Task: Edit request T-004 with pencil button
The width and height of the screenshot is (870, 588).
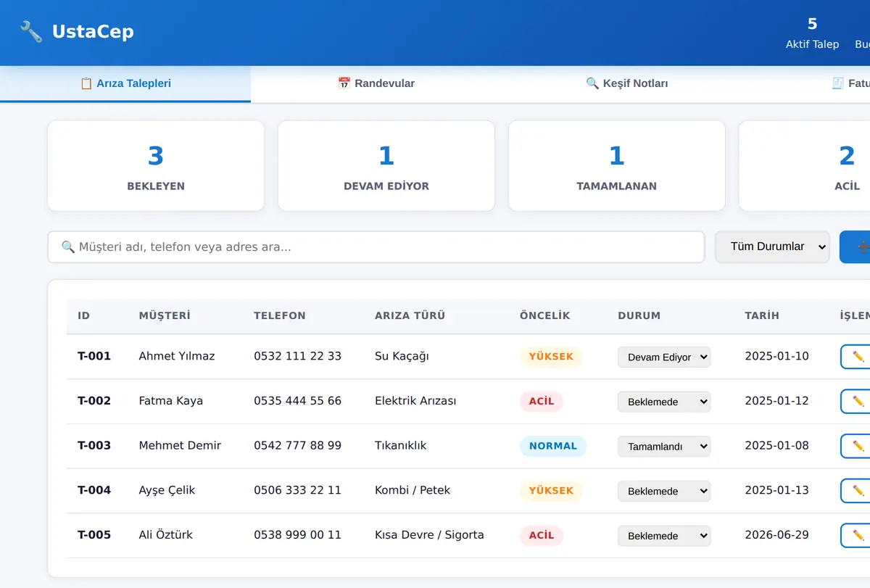Action: coord(857,491)
